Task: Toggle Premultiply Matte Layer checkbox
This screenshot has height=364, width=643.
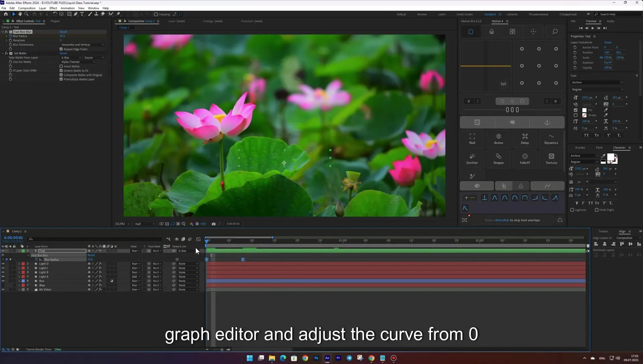Action: point(61,79)
